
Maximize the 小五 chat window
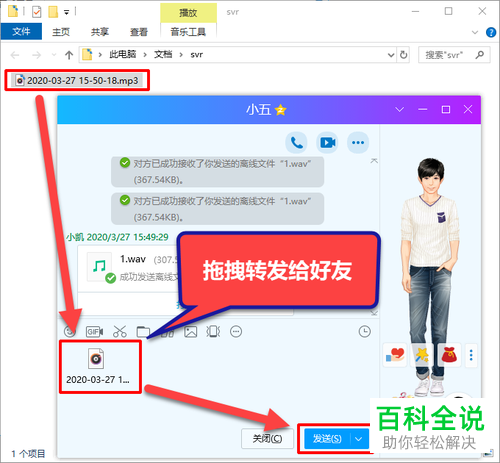coord(446,109)
